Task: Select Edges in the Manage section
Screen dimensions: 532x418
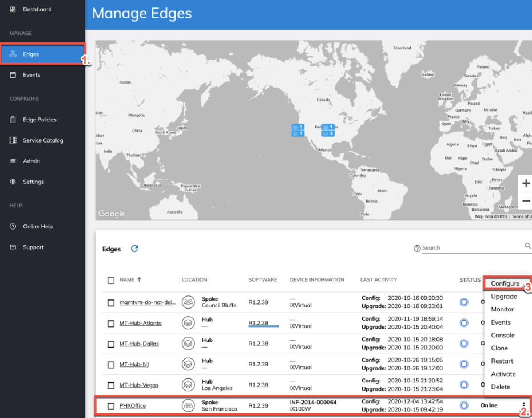Action: coord(42,54)
